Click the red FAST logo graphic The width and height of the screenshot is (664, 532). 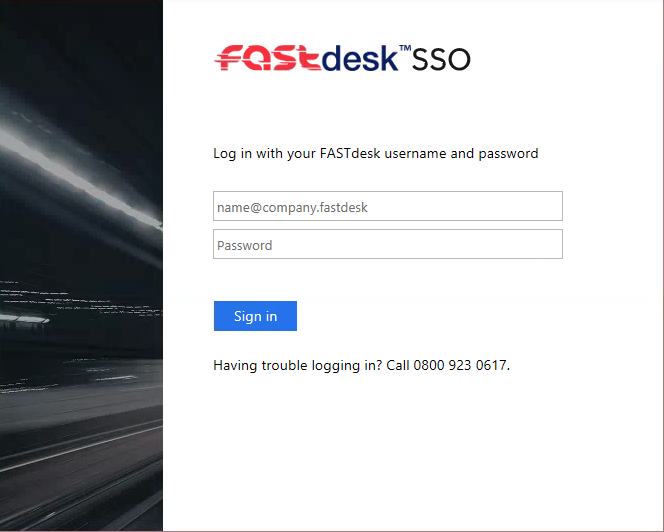pos(268,58)
